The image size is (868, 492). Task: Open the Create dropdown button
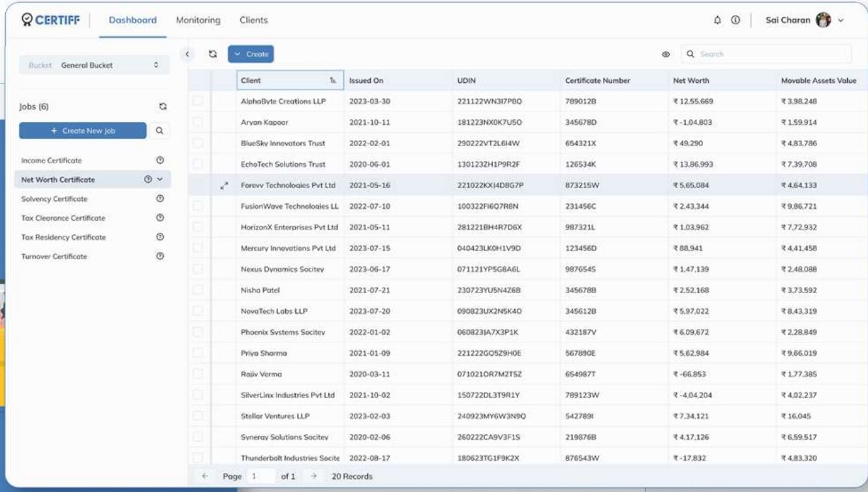pos(251,54)
